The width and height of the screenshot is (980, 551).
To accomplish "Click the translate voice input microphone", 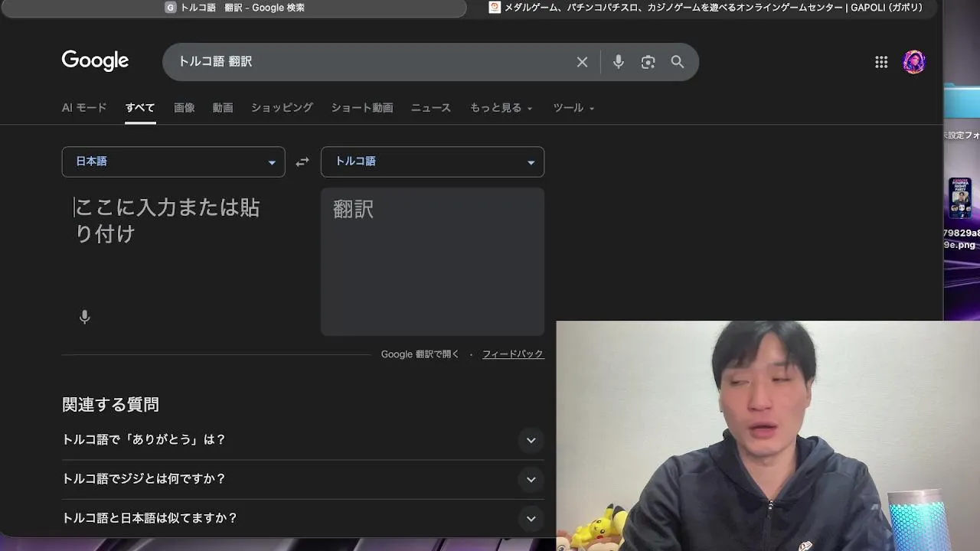I will (x=85, y=317).
